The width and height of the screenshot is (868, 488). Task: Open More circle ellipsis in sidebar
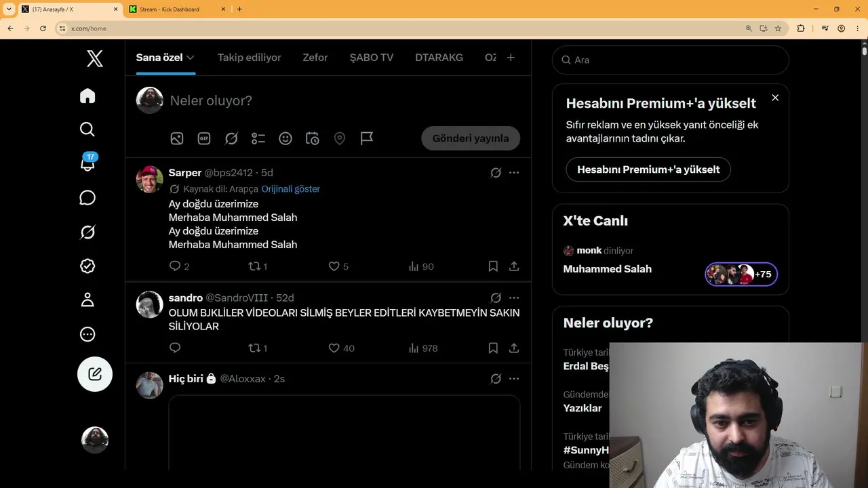pyautogui.click(x=87, y=334)
